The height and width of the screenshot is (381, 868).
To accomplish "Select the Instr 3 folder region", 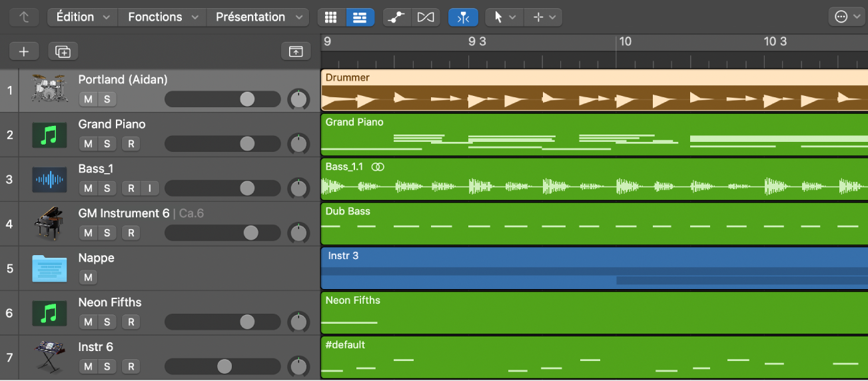I will coord(594,268).
